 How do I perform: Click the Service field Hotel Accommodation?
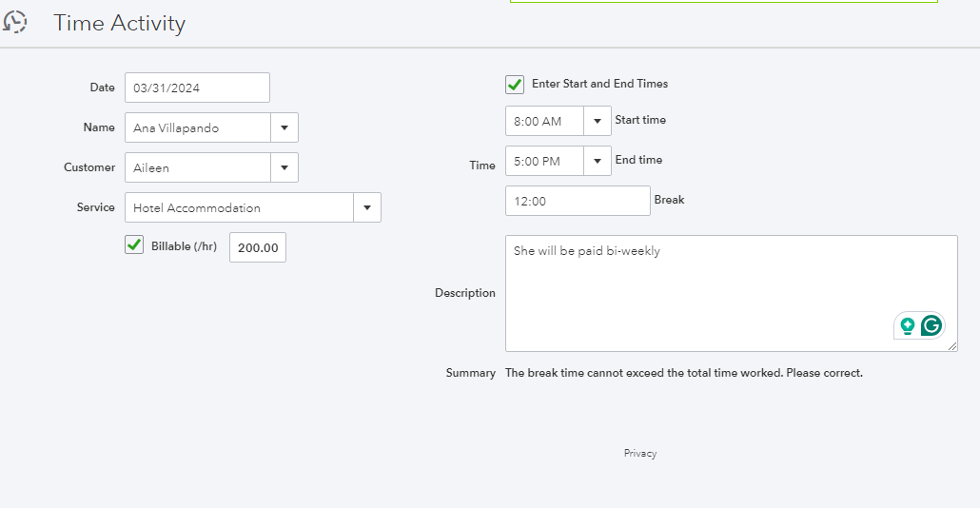tap(239, 207)
